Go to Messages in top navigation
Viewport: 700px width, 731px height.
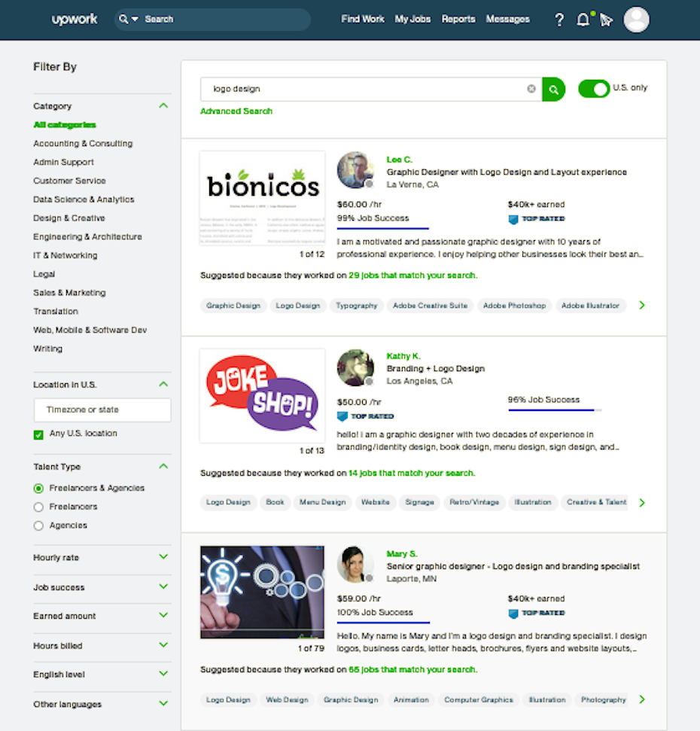point(507,20)
